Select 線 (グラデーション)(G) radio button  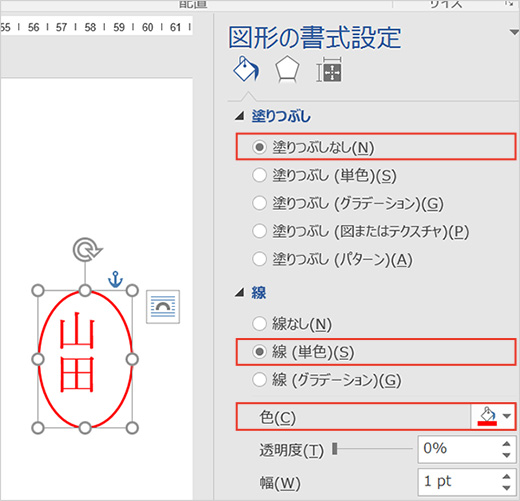click(259, 380)
